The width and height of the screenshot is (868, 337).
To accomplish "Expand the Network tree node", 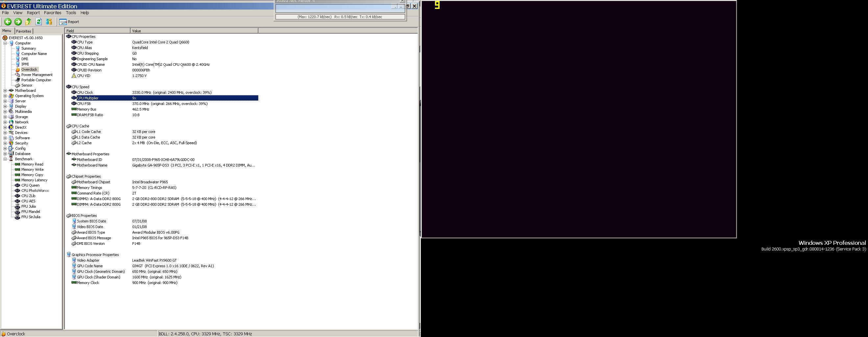I will (x=5, y=122).
